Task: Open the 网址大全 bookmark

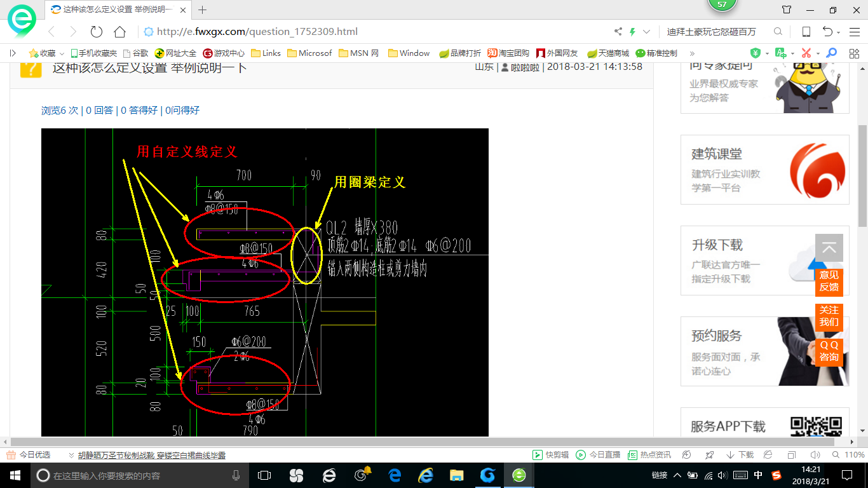Action: (176, 53)
